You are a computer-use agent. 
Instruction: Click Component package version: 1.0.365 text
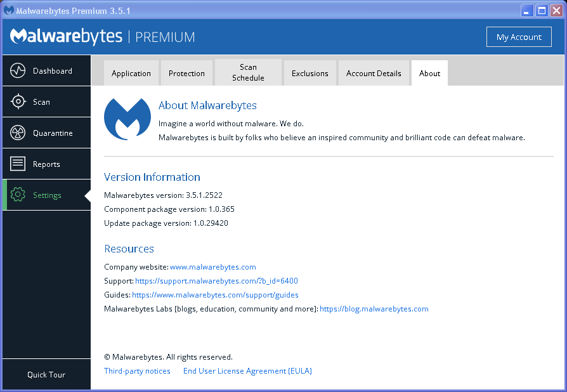click(x=169, y=209)
